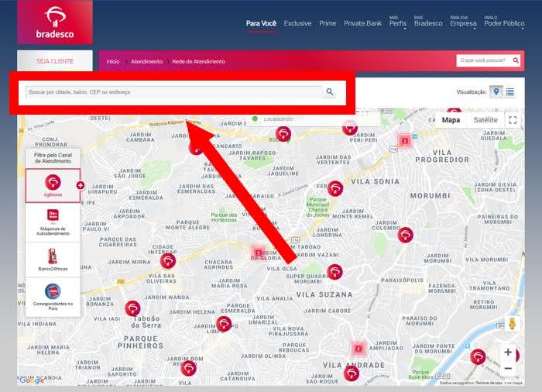Click the site search magnifier icon
Viewport: 542px width, 392px height.
pyautogui.click(x=516, y=60)
